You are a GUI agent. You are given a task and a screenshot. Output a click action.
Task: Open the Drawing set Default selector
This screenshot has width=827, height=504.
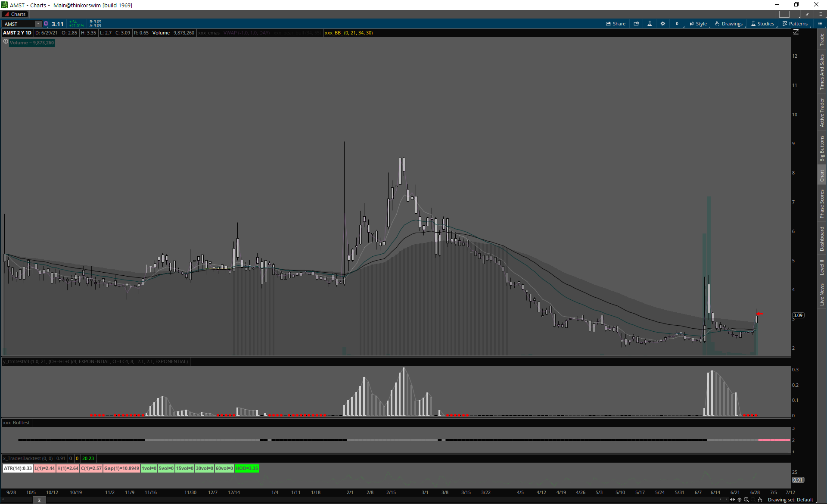click(x=790, y=500)
